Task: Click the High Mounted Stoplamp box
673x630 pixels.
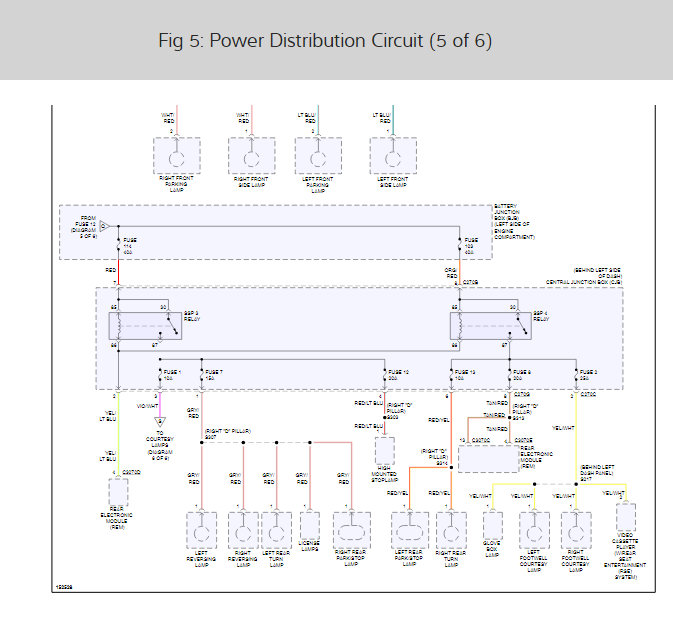Action: coord(385,451)
